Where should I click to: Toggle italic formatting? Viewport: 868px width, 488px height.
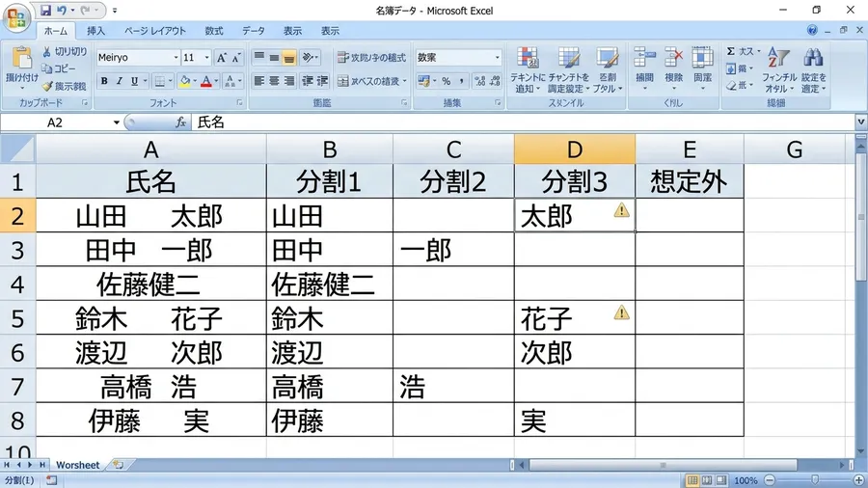(x=119, y=81)
